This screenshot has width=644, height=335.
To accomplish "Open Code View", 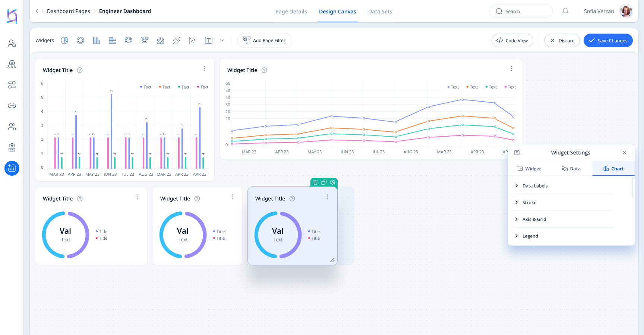I will click(512, 41).
